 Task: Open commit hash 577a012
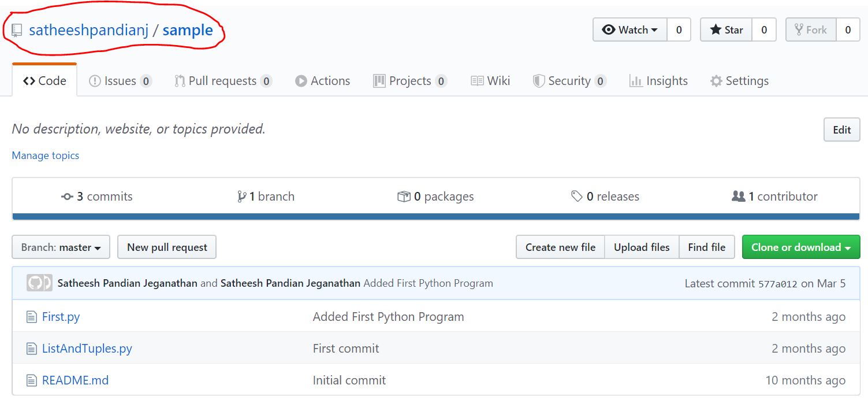coord(778,284)
